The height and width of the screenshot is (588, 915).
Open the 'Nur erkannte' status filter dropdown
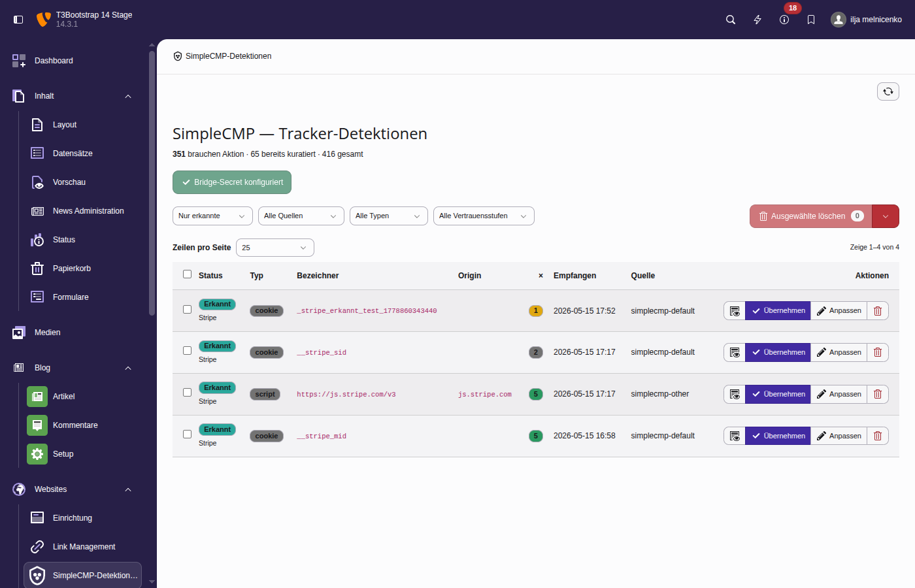pyautogui.click(x=212, y=216)
